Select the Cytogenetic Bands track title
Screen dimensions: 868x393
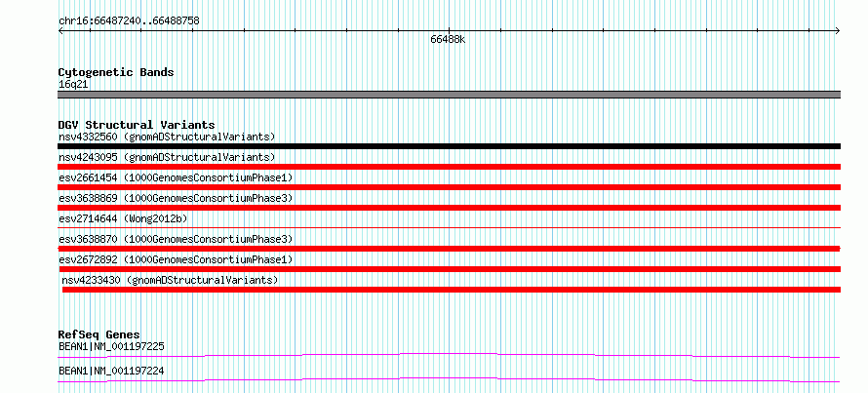click(x=116, y=72)
